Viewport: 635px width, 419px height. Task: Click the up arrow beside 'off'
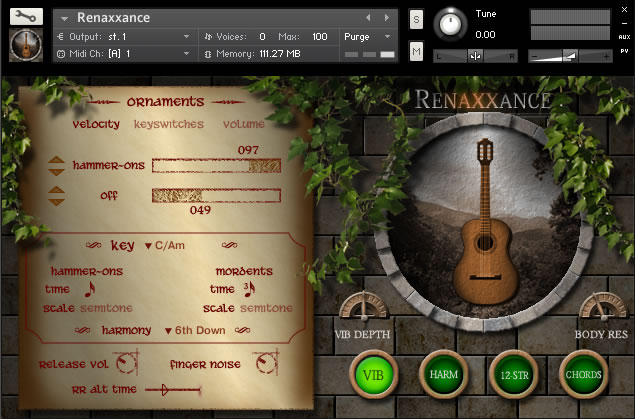pos(56,189)
